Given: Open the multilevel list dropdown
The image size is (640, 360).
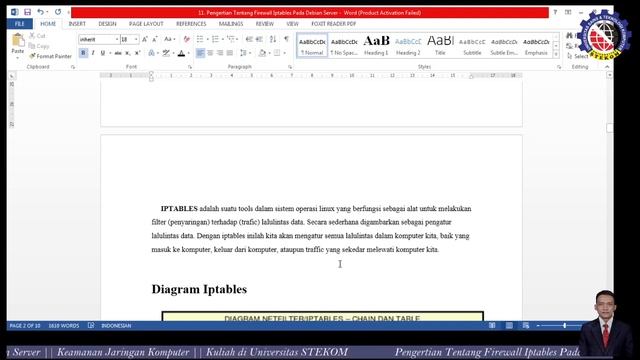Looking at the screenshot, I should click(x=238, y=40).
